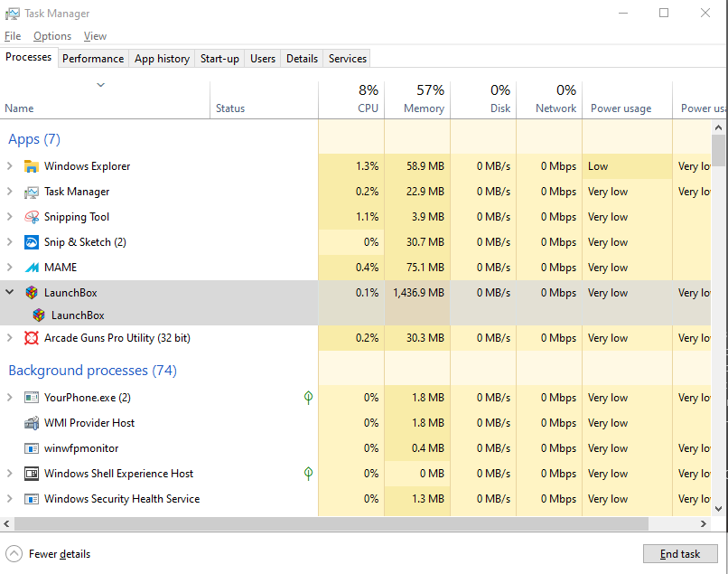Expand the Snip & Sketch process group
This screenshot has height=574, width=728.
click(x=9, y=241)
